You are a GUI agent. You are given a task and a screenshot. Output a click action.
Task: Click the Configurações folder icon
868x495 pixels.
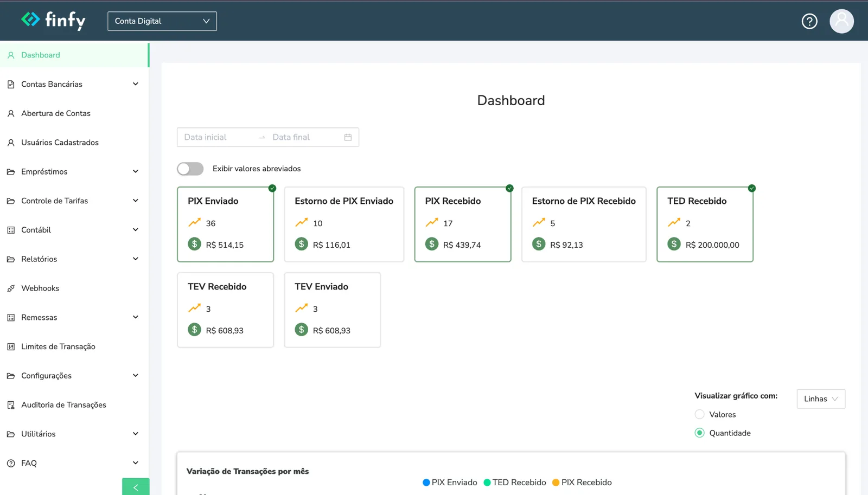tap(11, 376)
